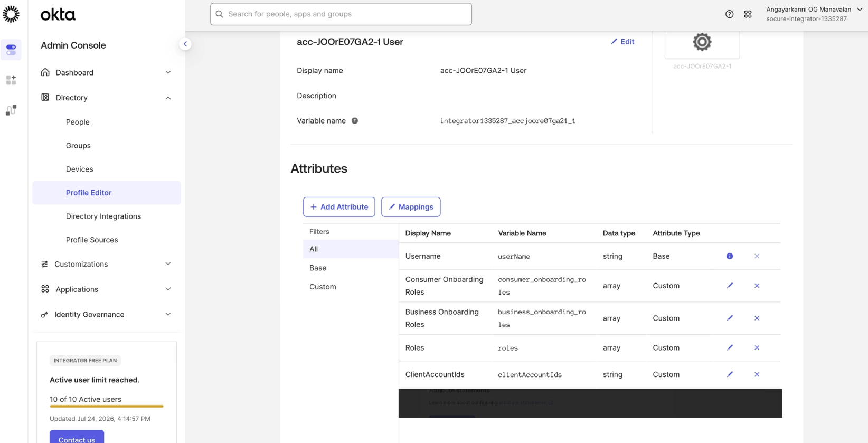Click the gear app logo thumbnail
868x443 pixels.
coord(702,42)
